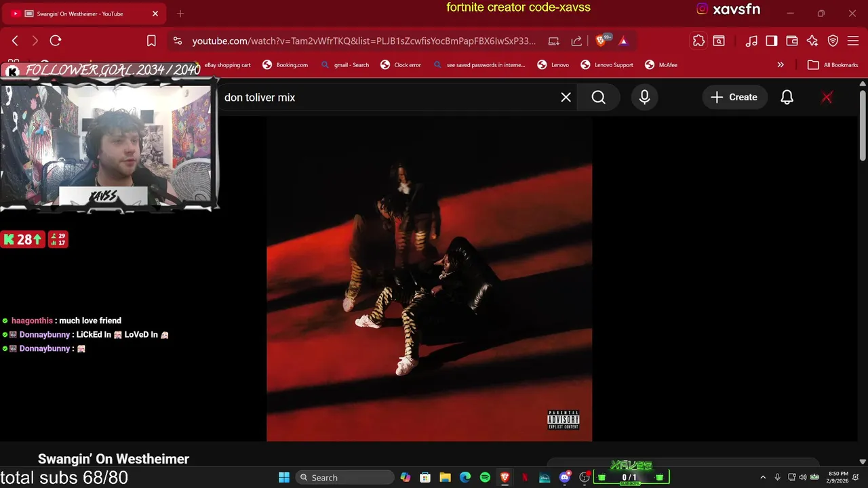Open the tab search icon in toolbar

719,41
